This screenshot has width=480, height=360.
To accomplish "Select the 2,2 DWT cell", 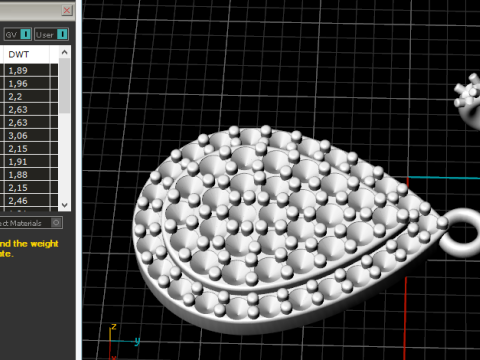I will 27,96.
